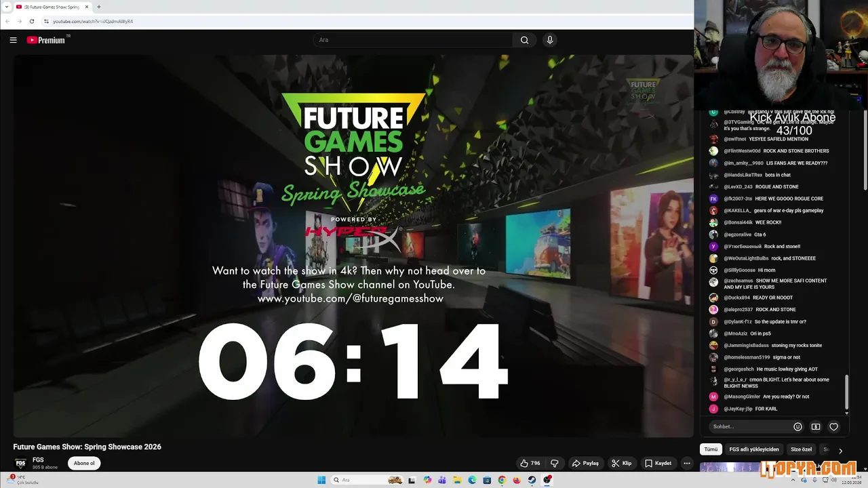Open browser tab search dropdown arrow
Image resolution: width=868 pixels, height=488 pixels.
click(x=7, y=7)
